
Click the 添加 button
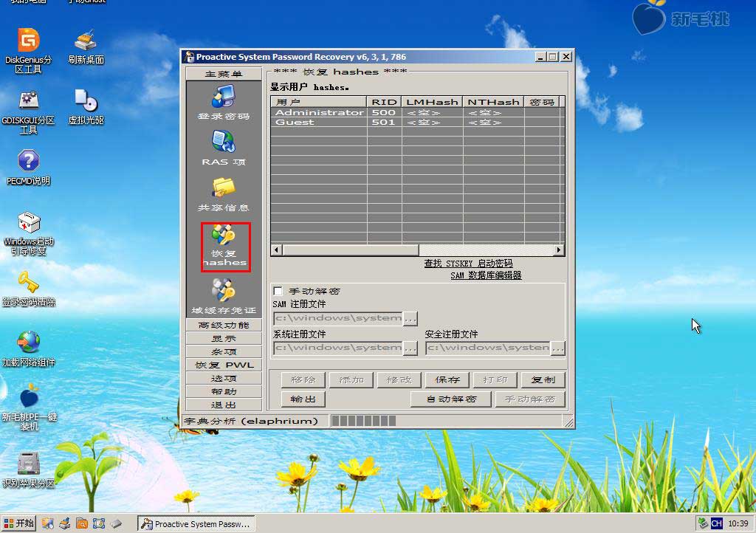pyautogui.click(x=351, y=379)
